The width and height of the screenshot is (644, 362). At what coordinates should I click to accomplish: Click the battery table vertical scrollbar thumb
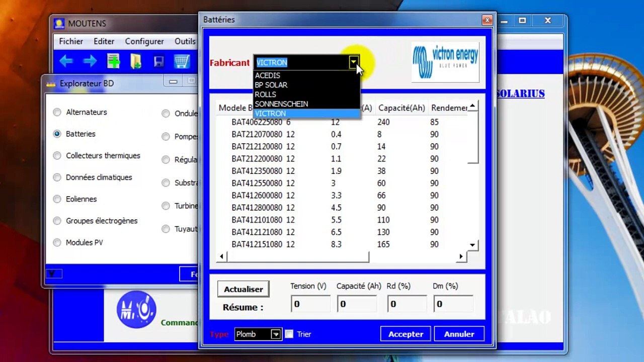(x=472, y=137)
